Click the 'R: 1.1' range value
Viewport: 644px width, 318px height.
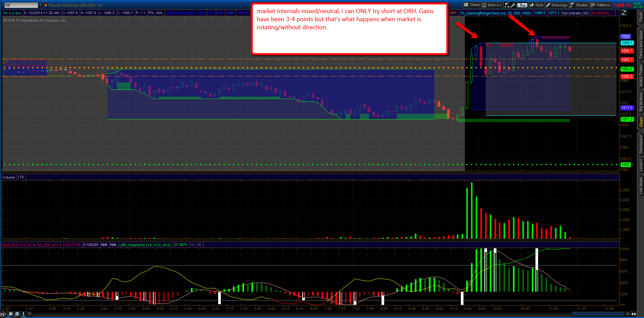(x=141, y=13)
